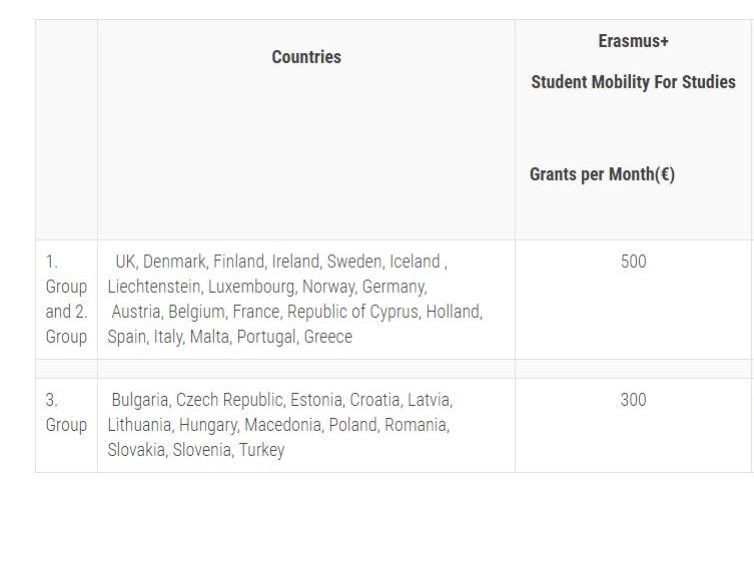Click on Turkey in the last row
Viewport: 754px width, 569px height.
(x=262, y=450)
